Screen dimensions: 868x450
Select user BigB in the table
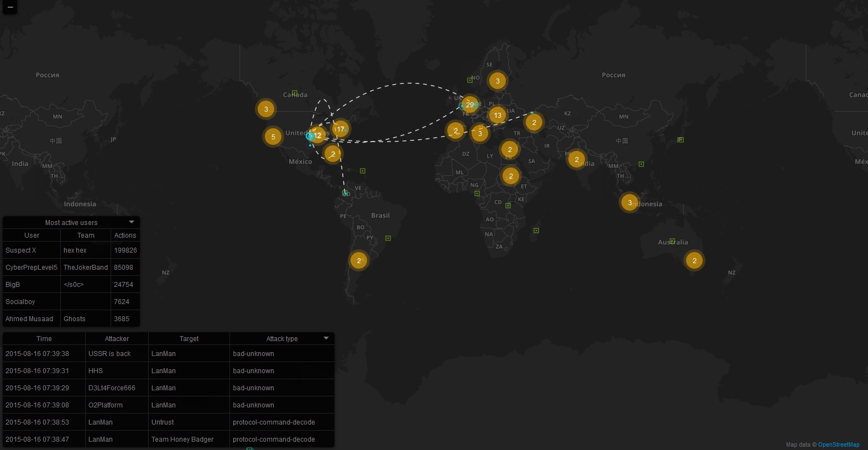coord(13,285)
